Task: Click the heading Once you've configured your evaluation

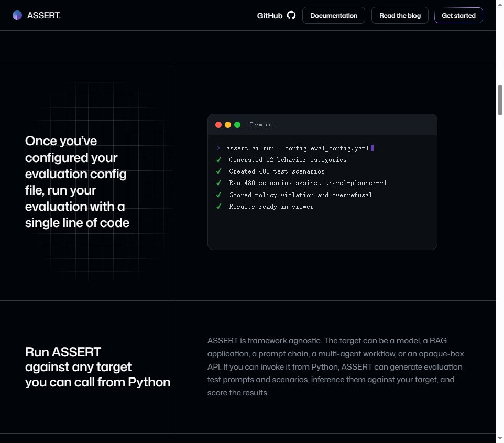Action: click(77, 182)
